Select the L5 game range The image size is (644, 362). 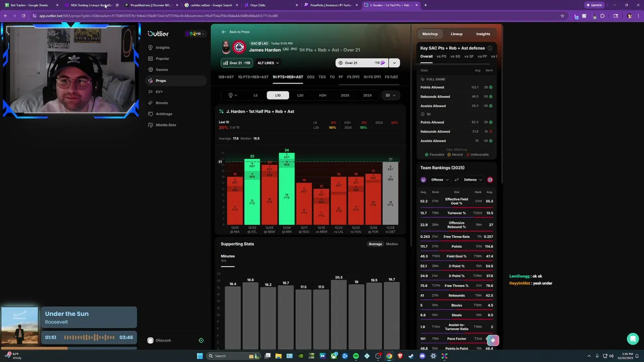pyautogui.click(x=256, y=95)
